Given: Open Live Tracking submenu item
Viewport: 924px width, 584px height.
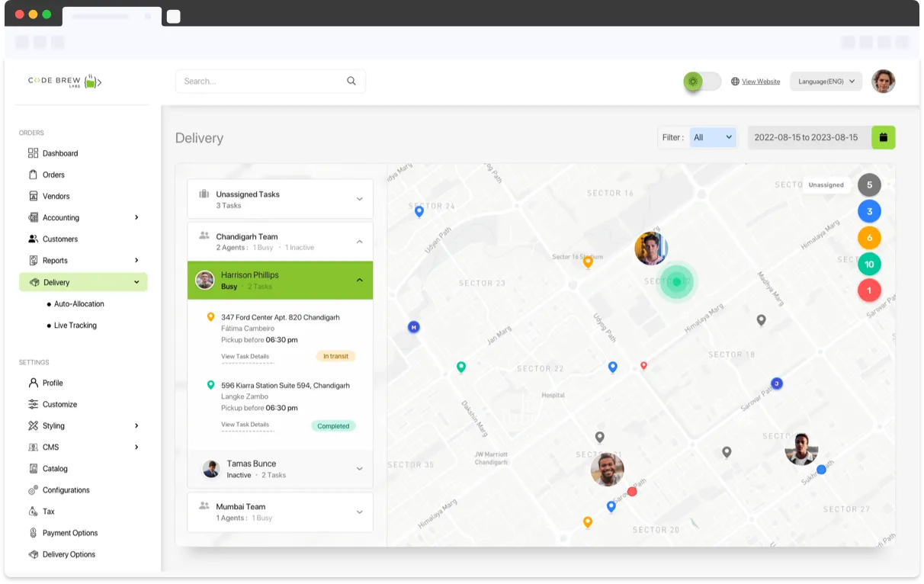Looking at the screenshot, I should point(75,326).
